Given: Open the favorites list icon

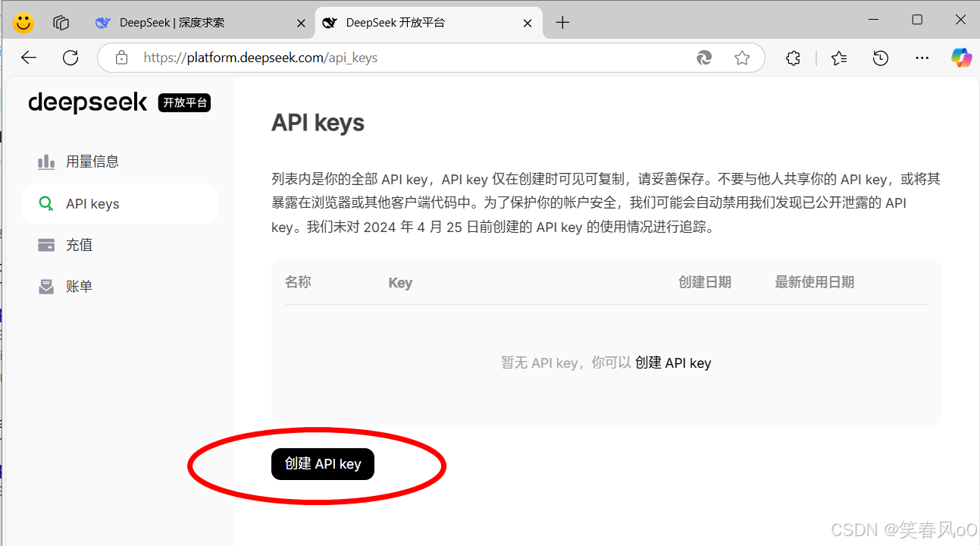Looking at the screenshot, I should click(x=839, y=58).
